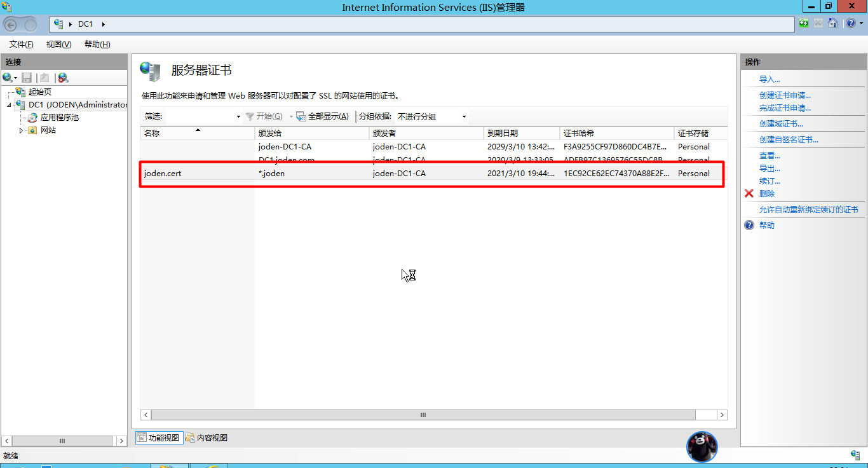
Task: Switch to 内容视图 tab
Action: 207,438
